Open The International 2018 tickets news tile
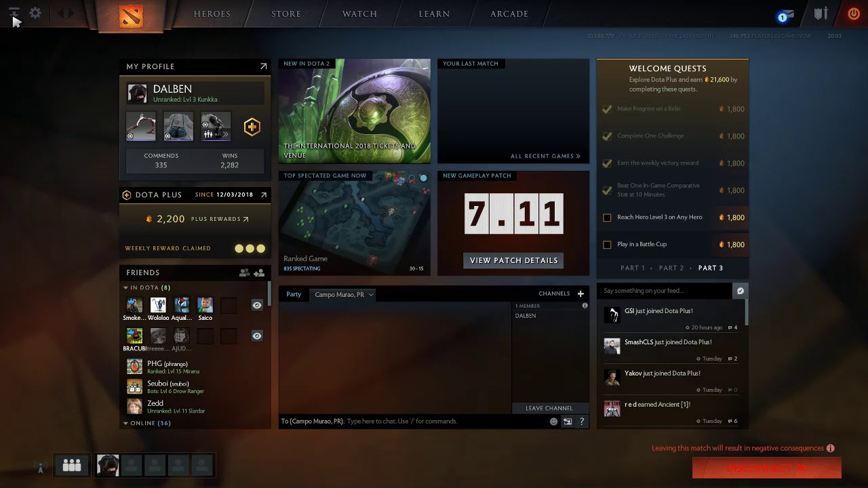 354,110
